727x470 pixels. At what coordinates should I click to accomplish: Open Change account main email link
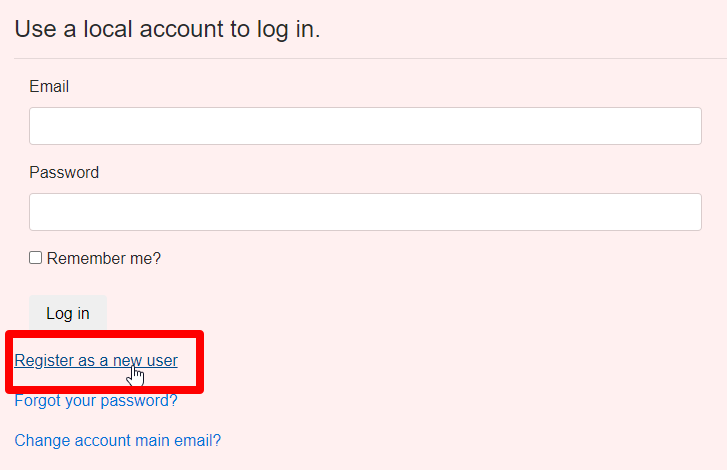click(x=118, y=440)
